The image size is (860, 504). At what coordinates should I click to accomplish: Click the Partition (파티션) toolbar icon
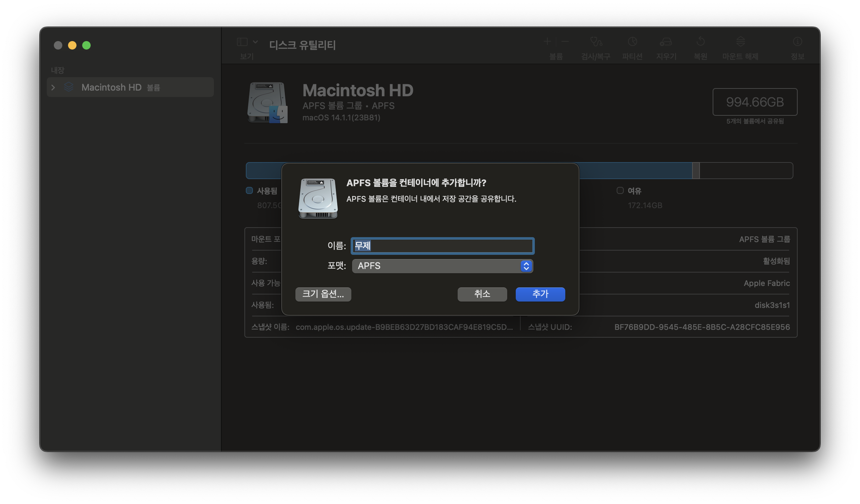tap(632, 42)
